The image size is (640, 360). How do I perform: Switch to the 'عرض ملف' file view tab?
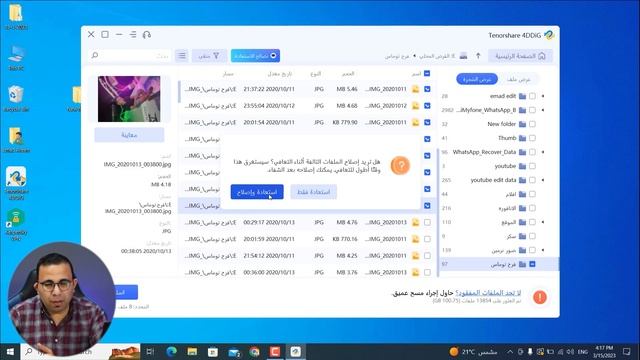(518, 79)
